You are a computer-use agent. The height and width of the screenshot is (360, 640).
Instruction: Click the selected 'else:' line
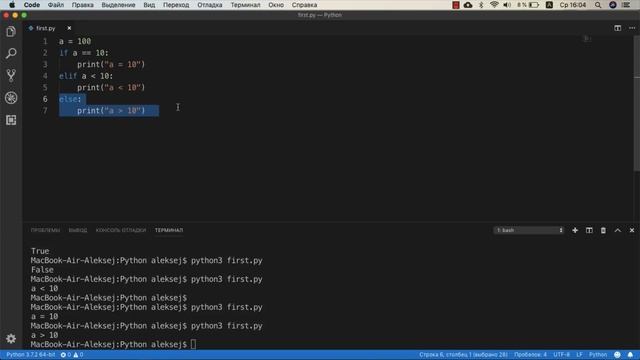[70, 99]
